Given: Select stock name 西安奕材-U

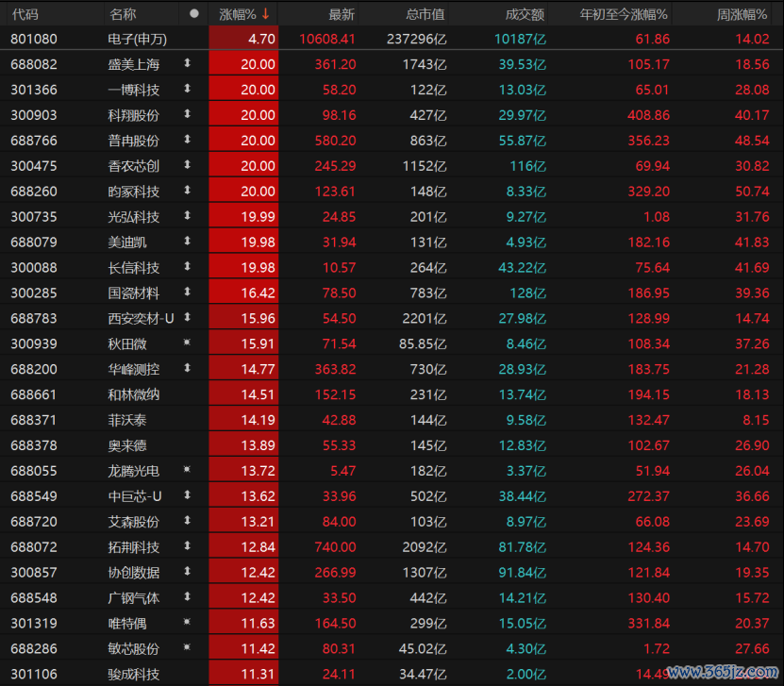Looking at the screenshot, I should click(x=141, y=319).
